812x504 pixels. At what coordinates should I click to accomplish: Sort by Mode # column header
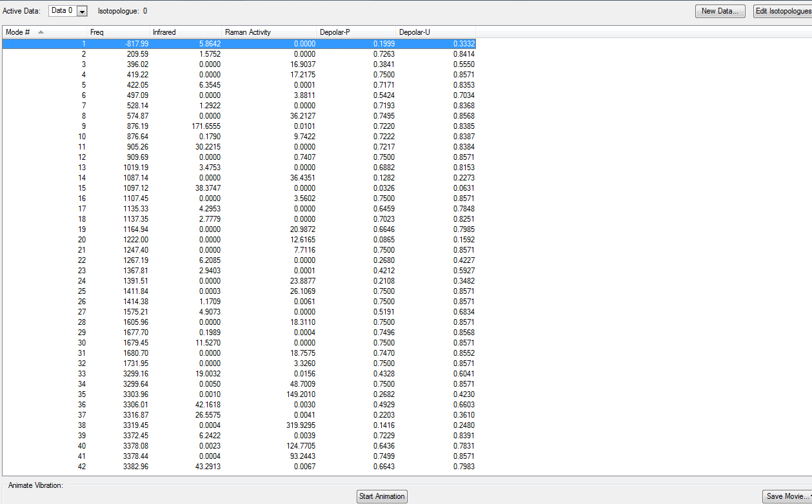pyautogui.click(x=45, y=32)
